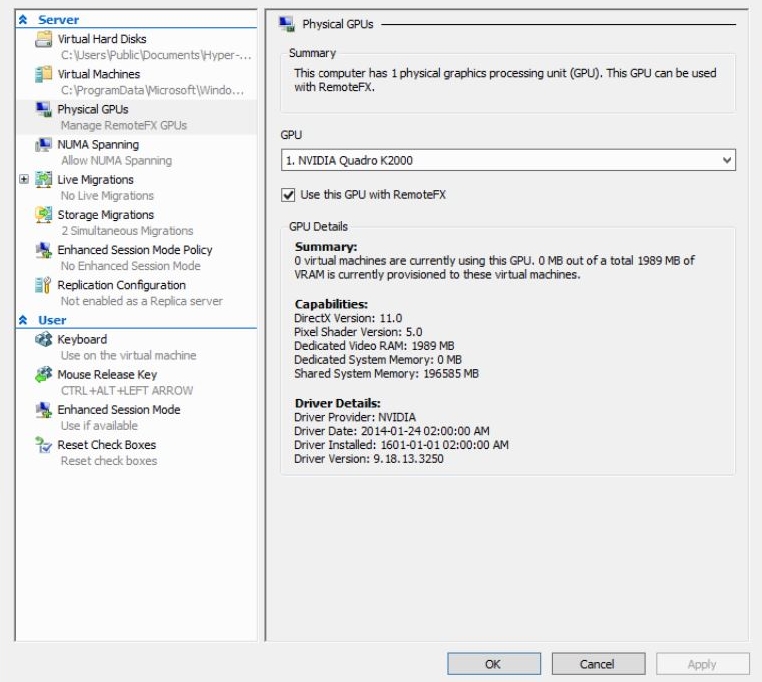This screenshot has width=762, height=682.
Task: Click the 'Driver Date: 2014-01-24' line
Action: point(392,431)
